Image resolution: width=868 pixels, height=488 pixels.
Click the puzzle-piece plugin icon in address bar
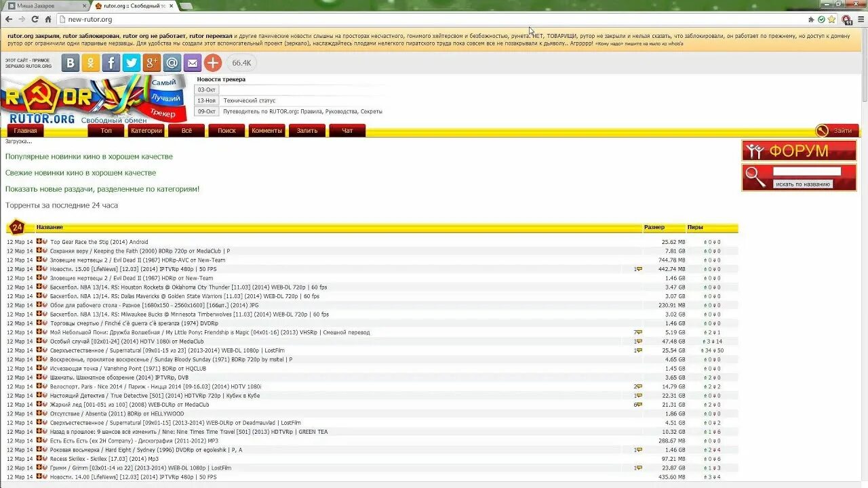point(811,19)
